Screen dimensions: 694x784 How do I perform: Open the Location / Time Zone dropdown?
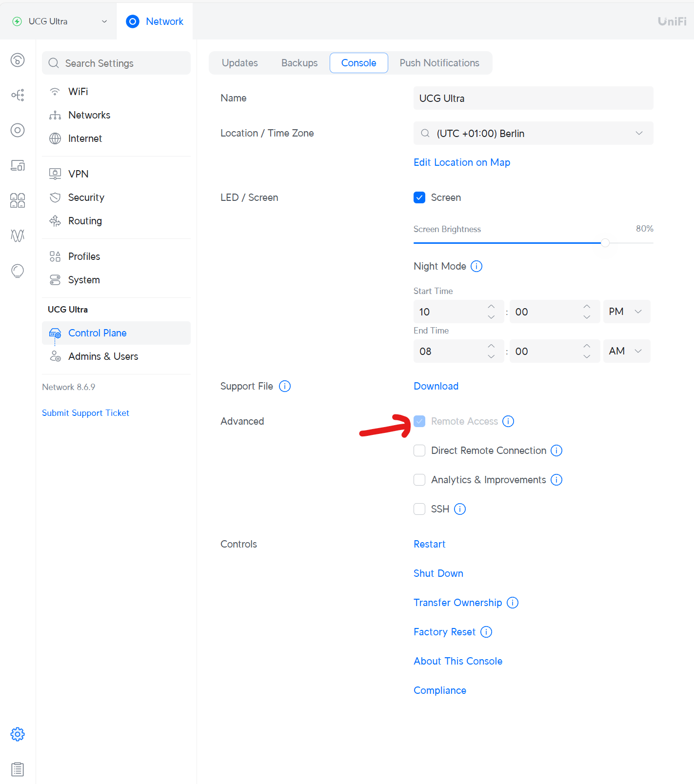(x=534, y=133)
